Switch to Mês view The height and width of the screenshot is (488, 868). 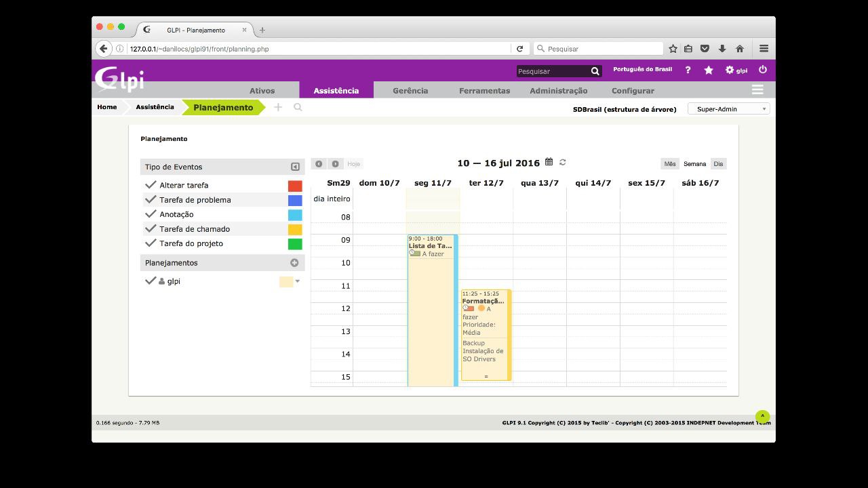click(x=670, y=164)
